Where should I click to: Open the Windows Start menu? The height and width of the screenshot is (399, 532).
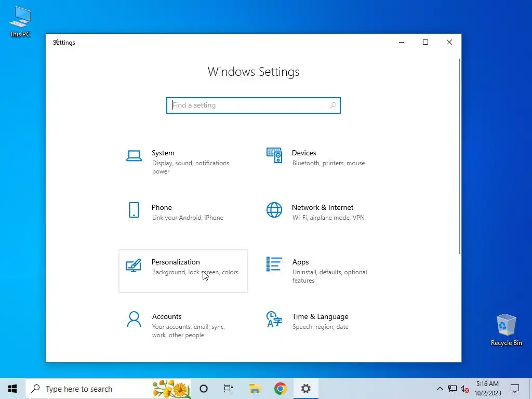click(12, 389)
